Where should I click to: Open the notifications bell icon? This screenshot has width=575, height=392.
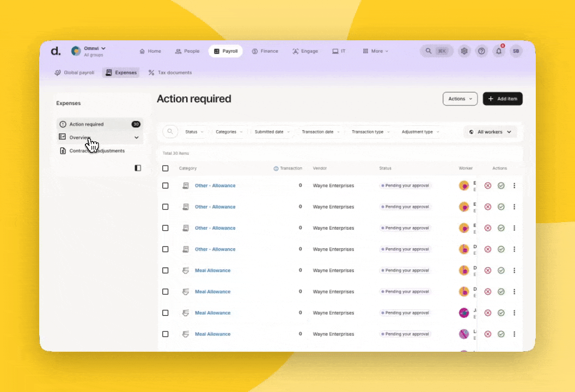(x=498, y=51)
